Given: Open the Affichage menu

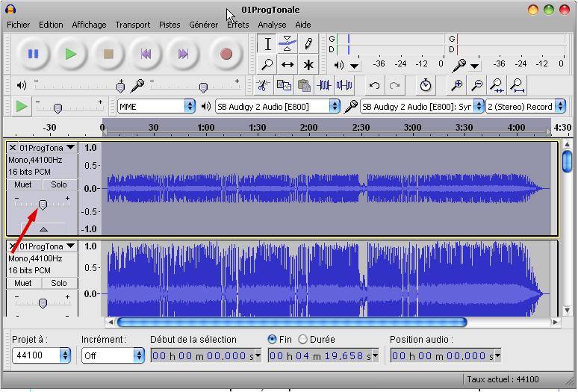Looking at the screenshot, I should 89,25.
